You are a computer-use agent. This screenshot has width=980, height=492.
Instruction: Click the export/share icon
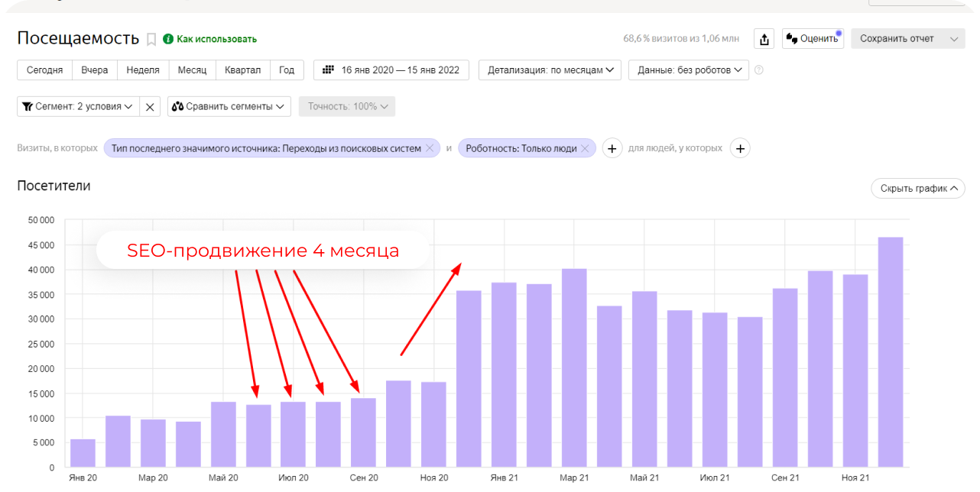[764, 38]
